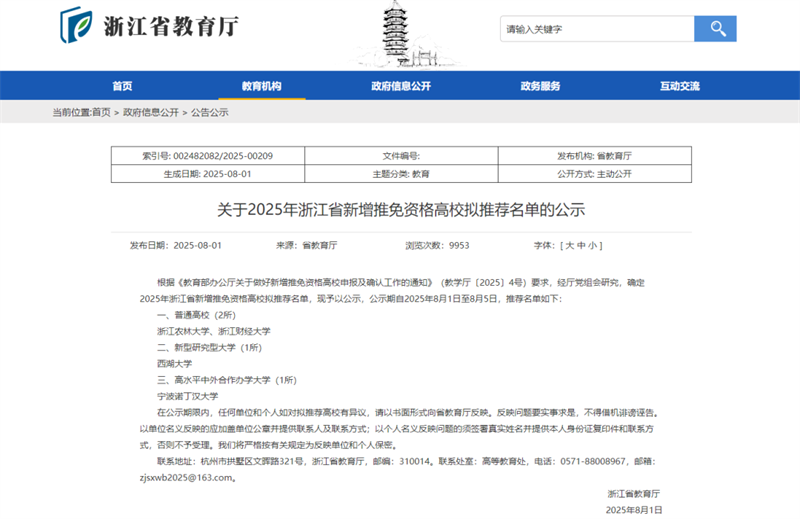
Task: Click 政府信息公开 breadcrumb link
Action: click(151, 112)
